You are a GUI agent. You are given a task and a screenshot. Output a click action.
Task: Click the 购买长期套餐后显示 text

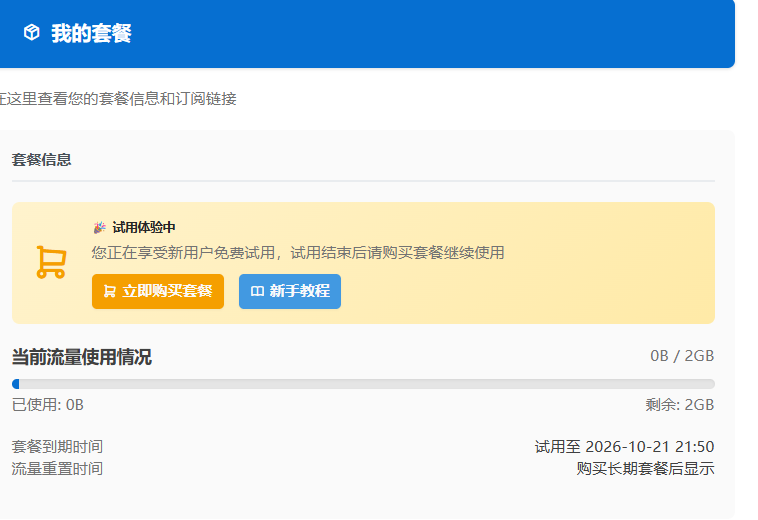[x=645, y=469]
